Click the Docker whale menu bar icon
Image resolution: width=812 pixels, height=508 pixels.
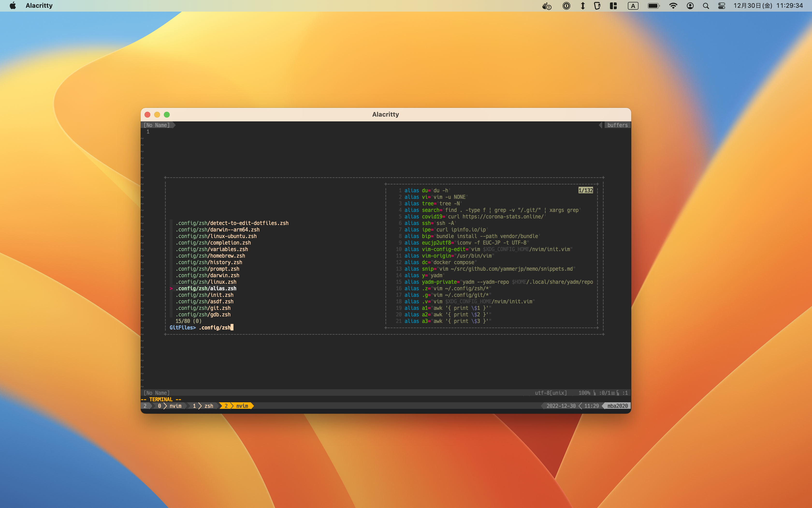tap(547, 6)
